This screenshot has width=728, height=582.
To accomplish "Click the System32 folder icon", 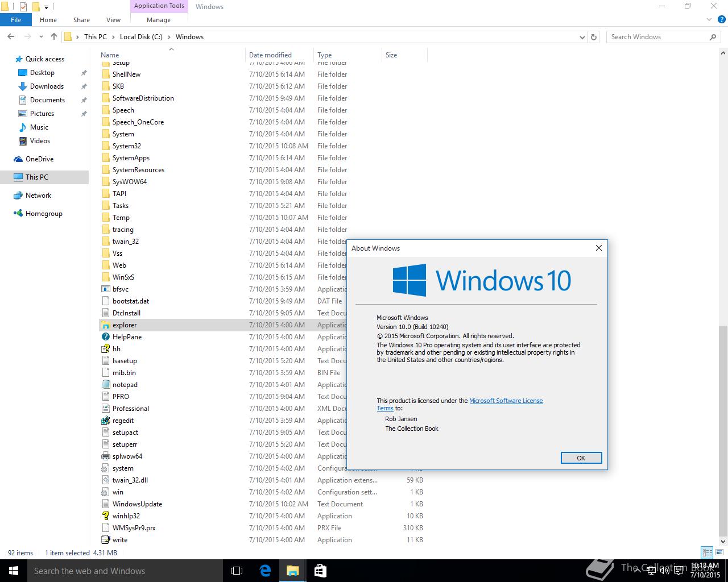I will [x=105, y=146].
